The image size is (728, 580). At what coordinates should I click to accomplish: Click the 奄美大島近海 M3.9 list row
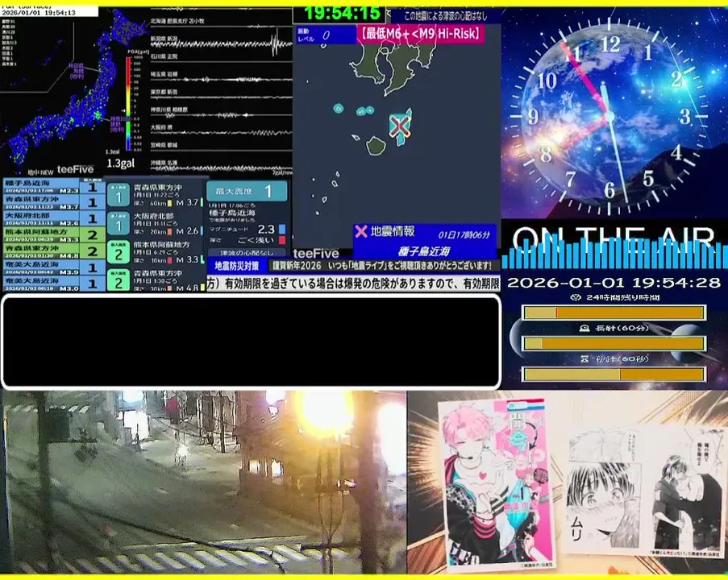point(54,267)
